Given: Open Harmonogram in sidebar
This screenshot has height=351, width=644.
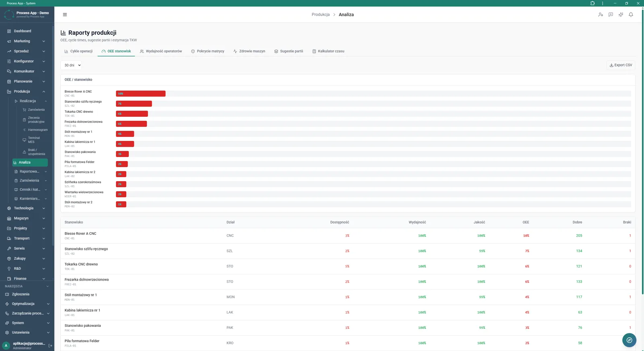Looking at the screenshot, I should [35, 130].
